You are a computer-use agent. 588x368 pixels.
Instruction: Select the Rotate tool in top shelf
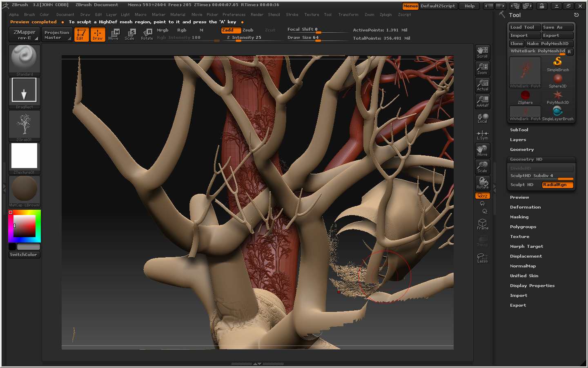(x=147, y=34)
